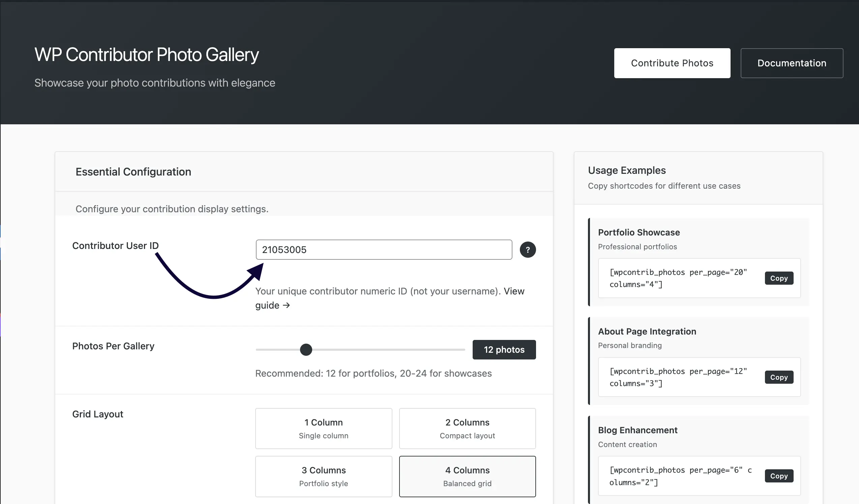Click the 12 photos value badge

504,350
